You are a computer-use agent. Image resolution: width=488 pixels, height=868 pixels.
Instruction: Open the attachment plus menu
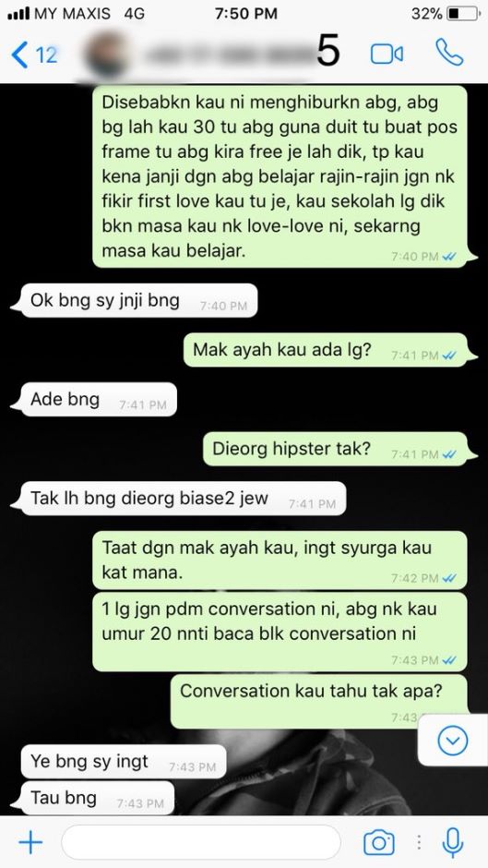(x=30, y=842)
